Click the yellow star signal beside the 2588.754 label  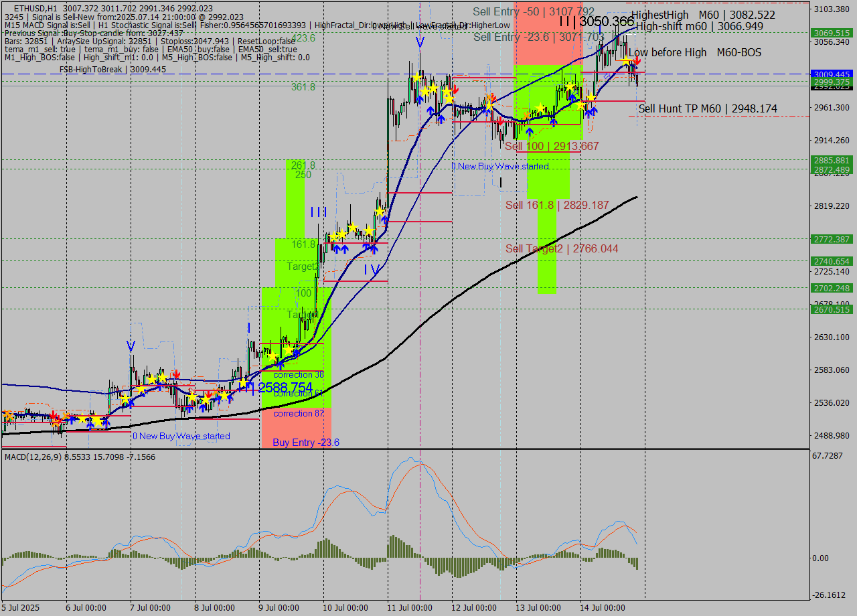pyautogui.click(x=288, y=350)
